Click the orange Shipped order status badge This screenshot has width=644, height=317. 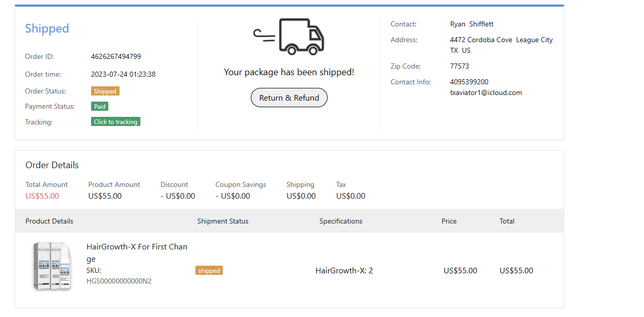tap(105, 91)
